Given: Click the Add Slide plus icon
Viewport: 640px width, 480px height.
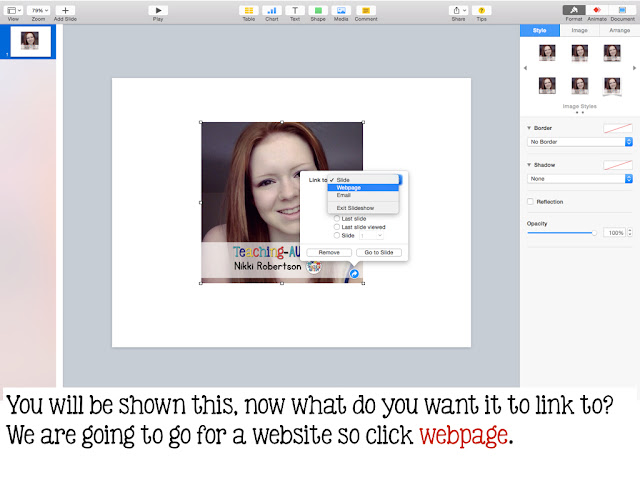Looking at the screenshot, I should (x=65, y=11).
